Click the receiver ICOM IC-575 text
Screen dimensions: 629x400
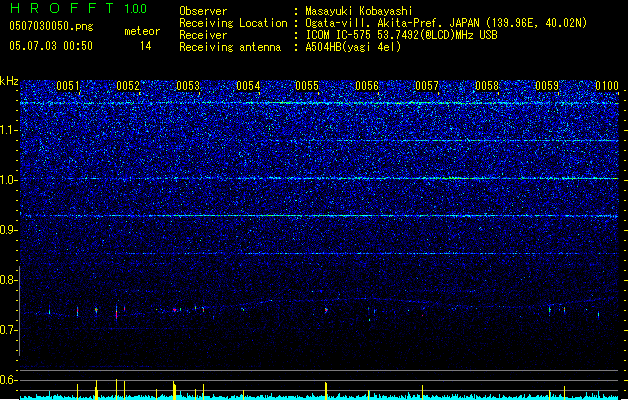pyautogui.click(x=401, y=35)
